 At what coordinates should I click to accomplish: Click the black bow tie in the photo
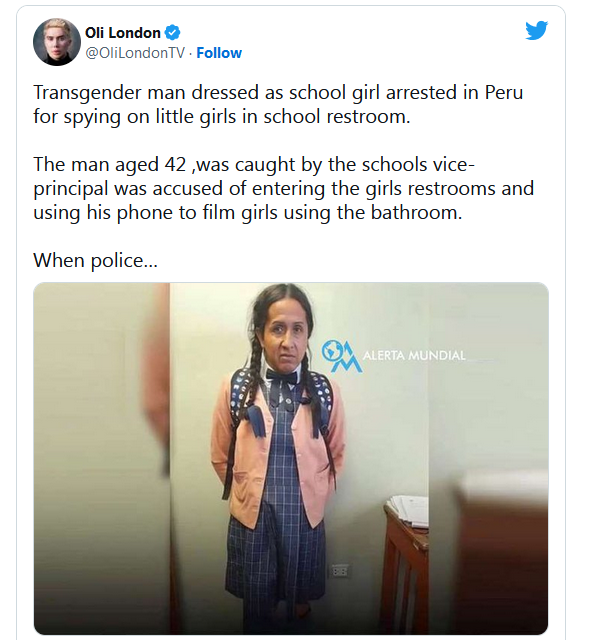point(282,376)
